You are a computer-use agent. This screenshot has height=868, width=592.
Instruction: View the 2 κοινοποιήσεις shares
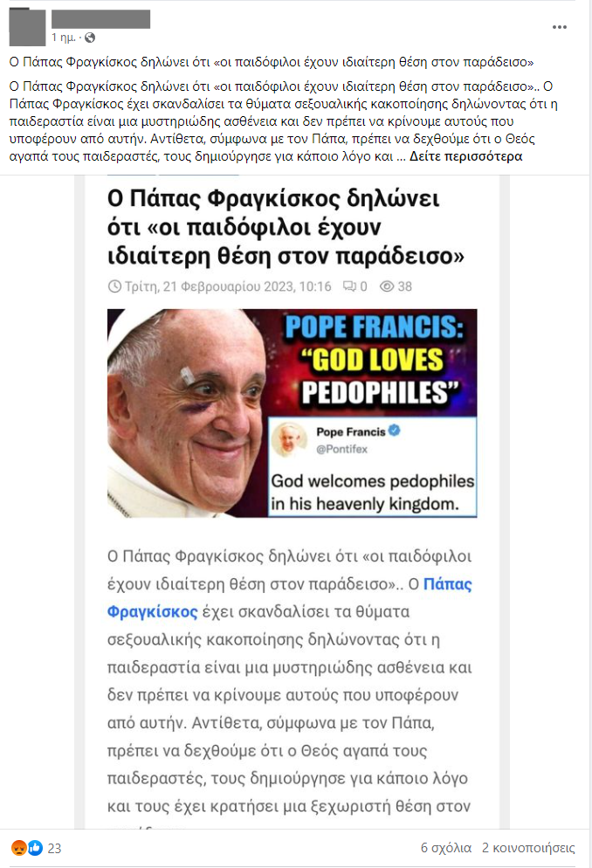[x=528, y=848]
